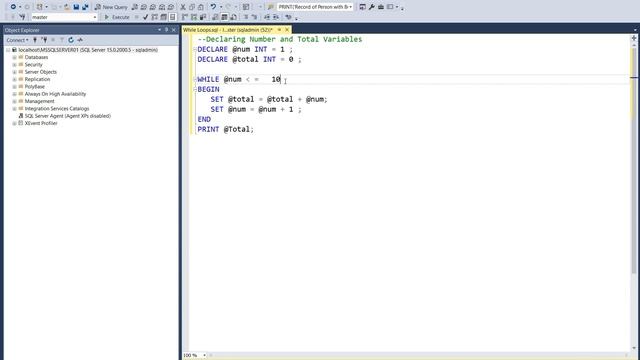The image size is (640, 360).
Task: Click the Increase Indent icon
Action: 276,17
